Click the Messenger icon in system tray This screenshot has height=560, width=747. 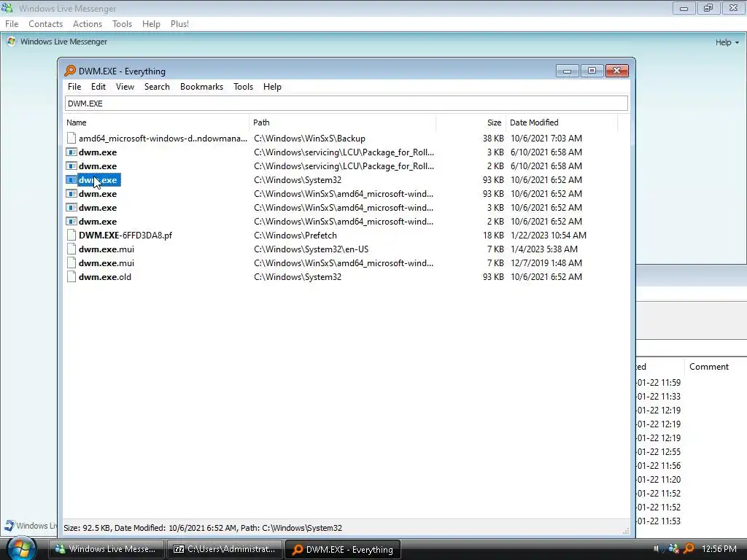(673, 548)
